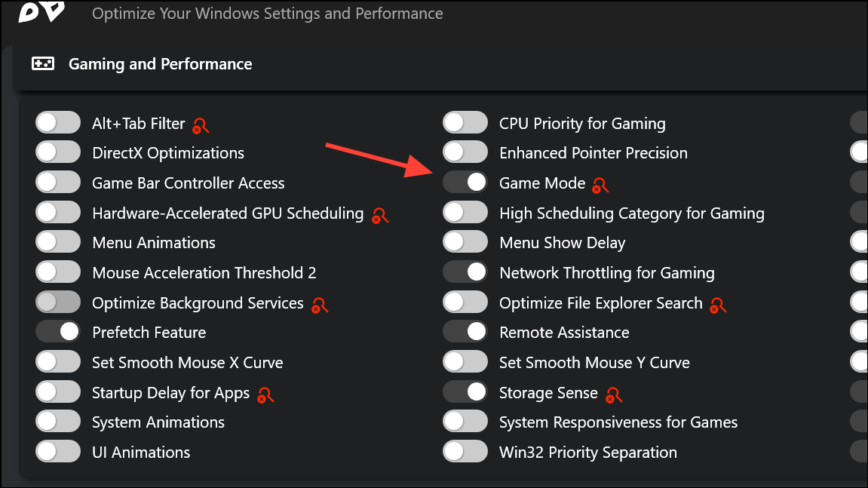The width and height of the screenshot is (868, 488).
Task: Enable CPU Priority for Gaming
Action: click(465, 122)
